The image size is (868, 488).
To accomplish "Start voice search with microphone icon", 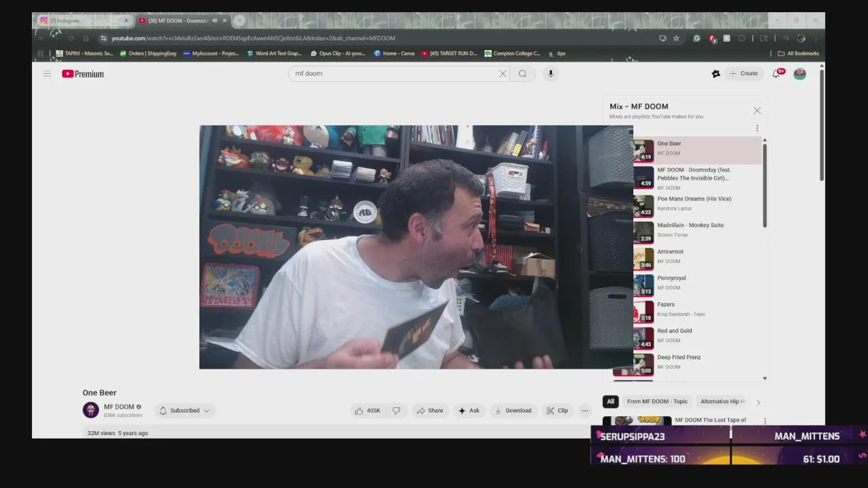I will coord(551,74).
